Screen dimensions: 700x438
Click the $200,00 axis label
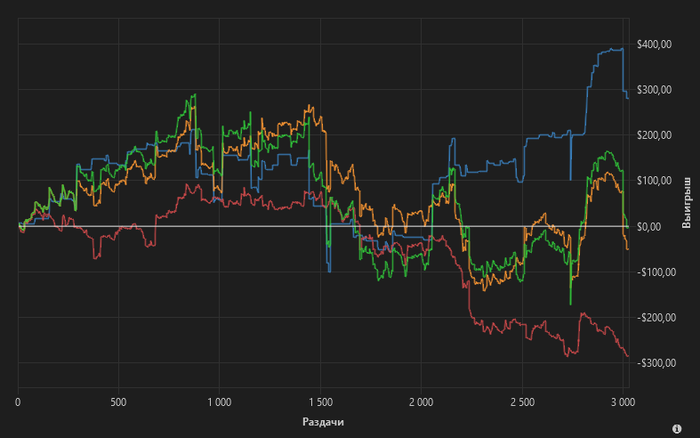click(654, 135)
